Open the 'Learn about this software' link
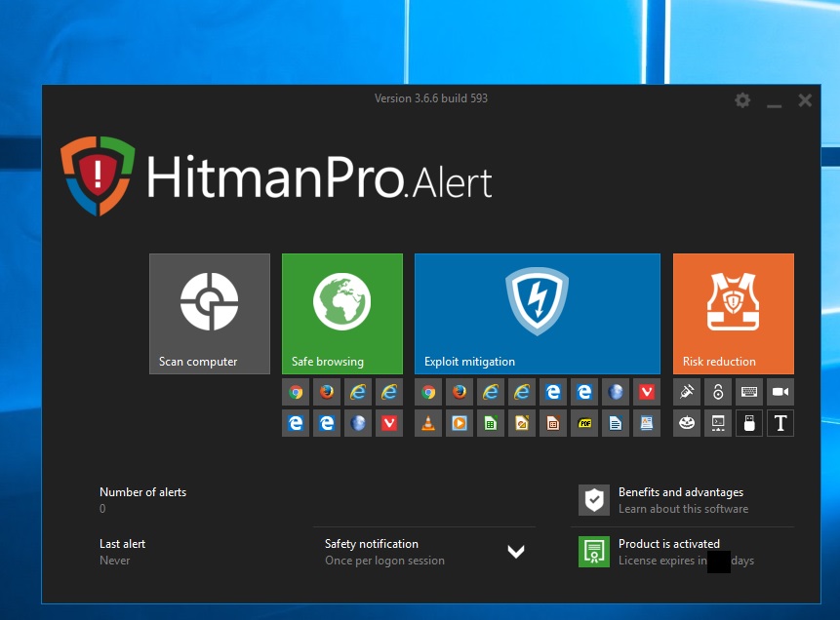 [x=684, y=509]
